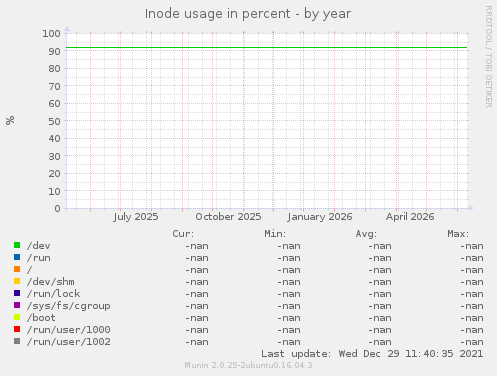Screen dimensions: 497x376
Task: Click the blue /run legend swatch
Action: pyautogui.click(x=17, y=257)
